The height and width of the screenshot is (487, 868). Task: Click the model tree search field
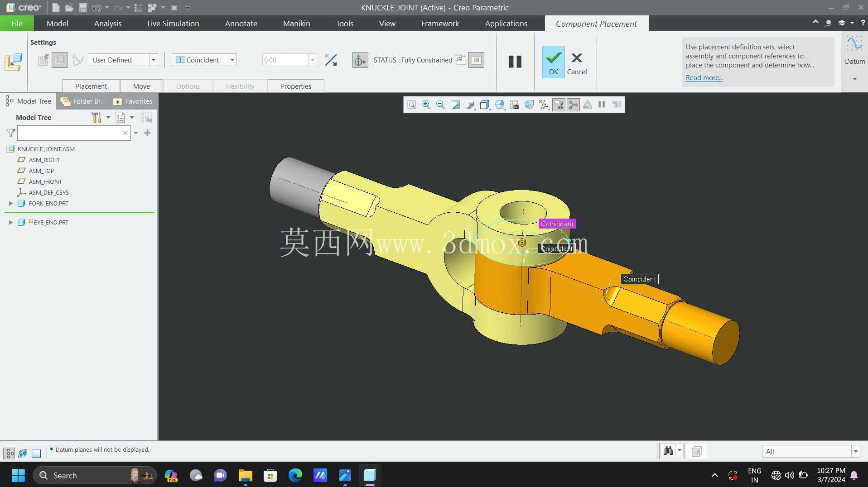click(x=74, y=133)
